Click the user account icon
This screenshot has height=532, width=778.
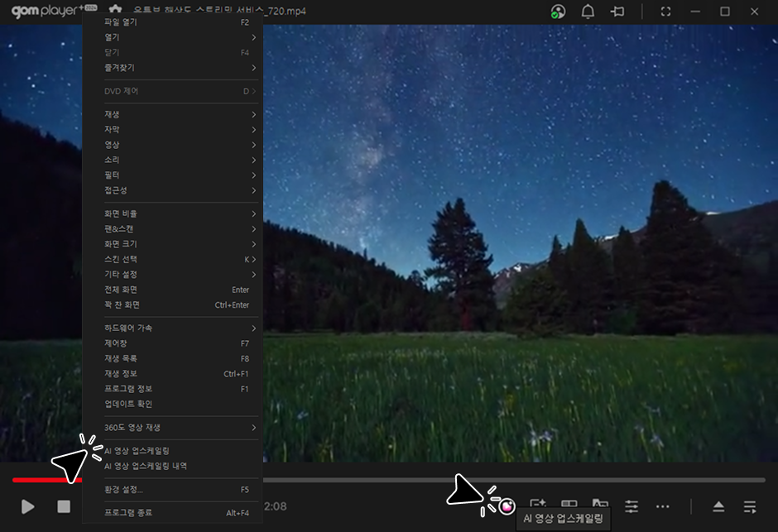click(559, 12)
